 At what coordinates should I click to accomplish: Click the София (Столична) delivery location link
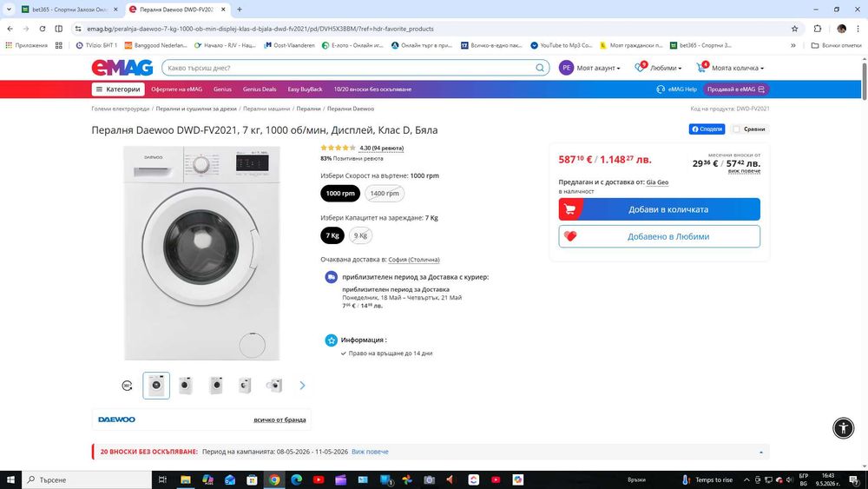[414, 260]
